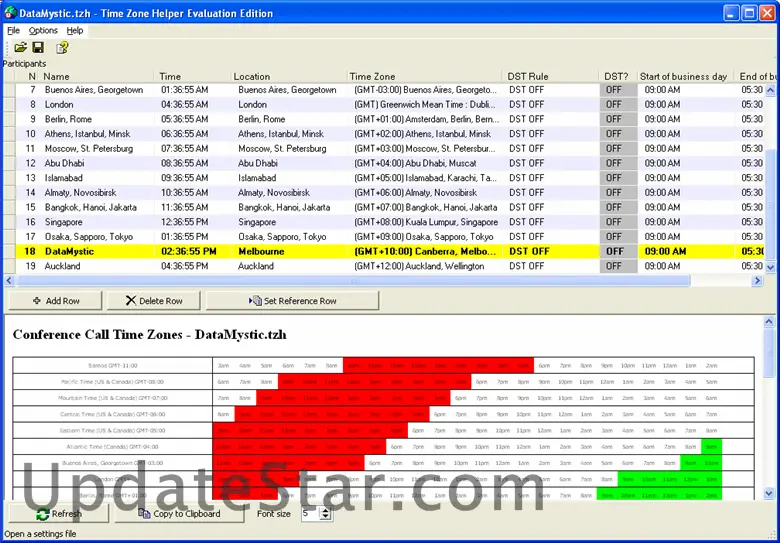Click the Save floppy disk icon
The width and height of the screenshot is (780, 543).
point(38,47)
